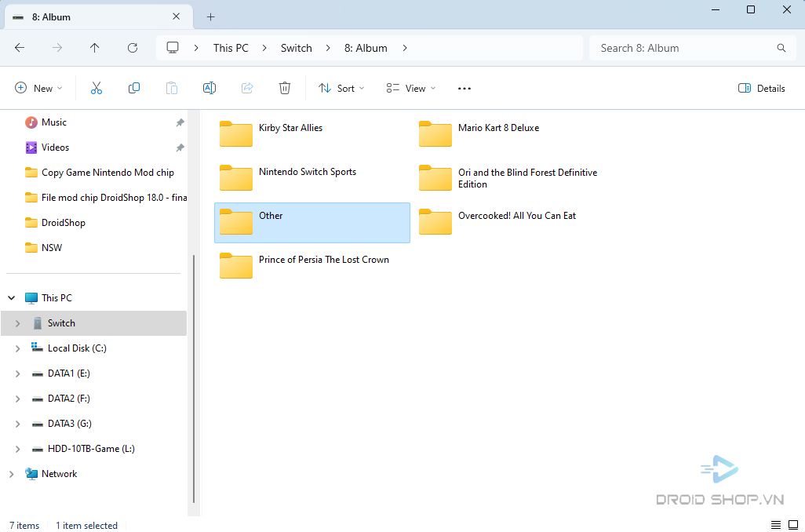Open DroidShop folder in sidebar
The width and height of the screenshot is (805, 532).
click(x=64, y=222)
